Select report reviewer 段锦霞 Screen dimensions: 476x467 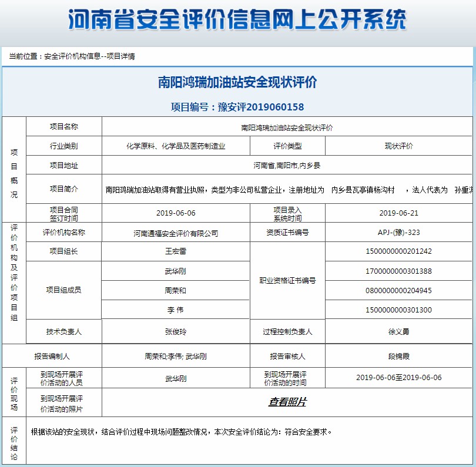398,356
